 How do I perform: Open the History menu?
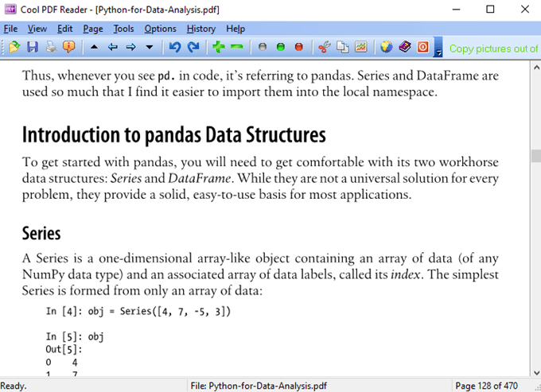coord(201,29)
